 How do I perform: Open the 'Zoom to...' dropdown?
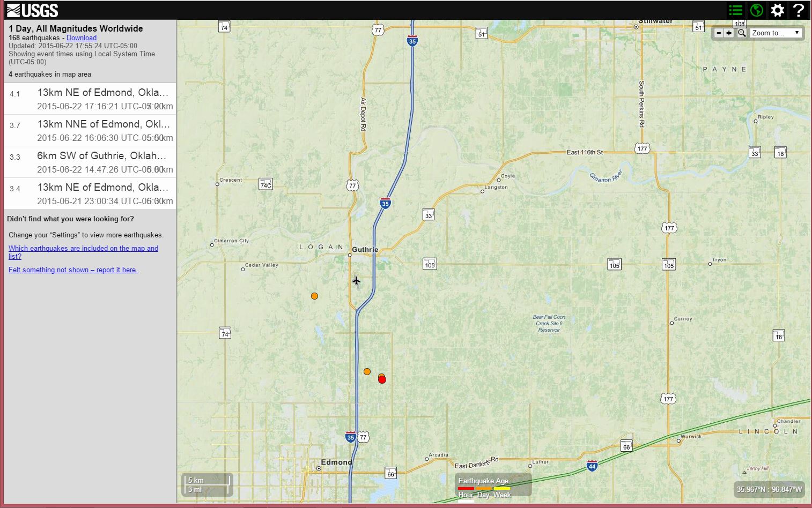click(x=776, y=33)
